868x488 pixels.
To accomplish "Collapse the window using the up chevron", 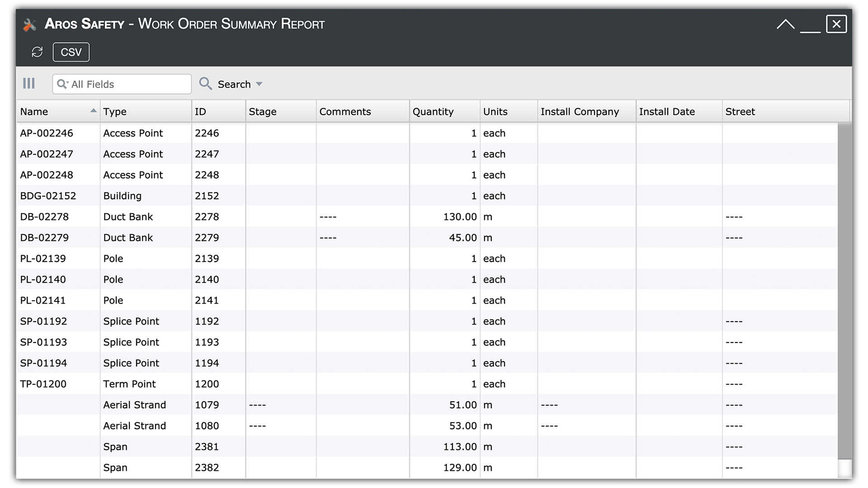I will pyautogui.click(x=786, y=24).
